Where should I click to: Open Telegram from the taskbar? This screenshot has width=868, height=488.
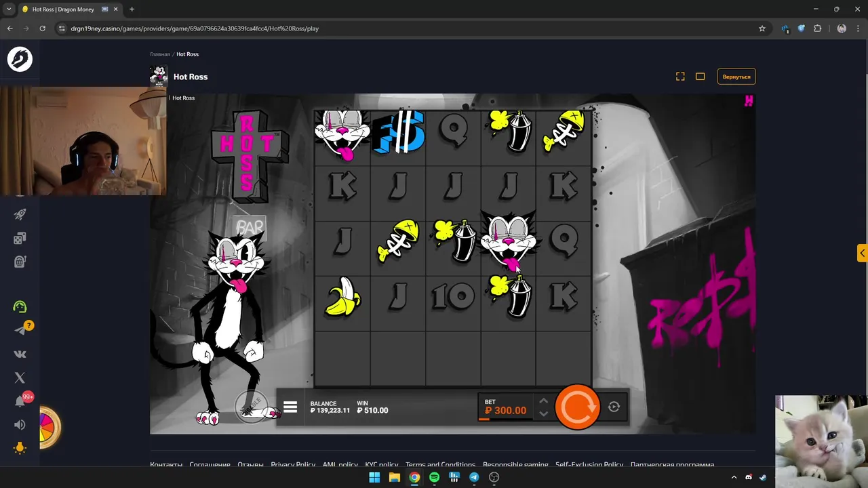coord(474,477)
